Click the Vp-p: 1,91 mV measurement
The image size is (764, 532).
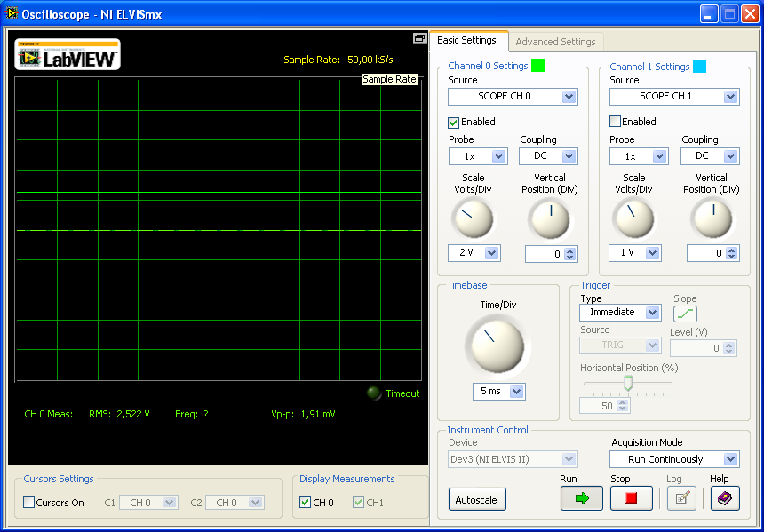tap(303, 415)
